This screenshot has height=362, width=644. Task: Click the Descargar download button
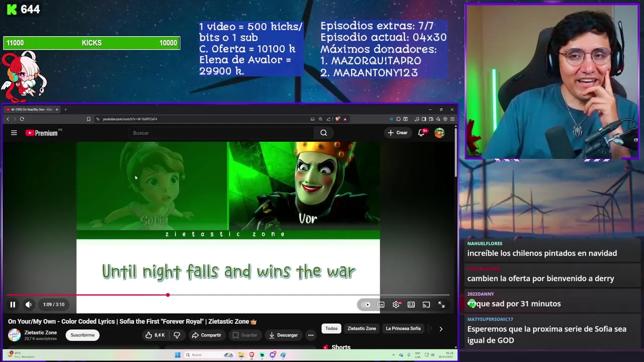coord(283,335)
